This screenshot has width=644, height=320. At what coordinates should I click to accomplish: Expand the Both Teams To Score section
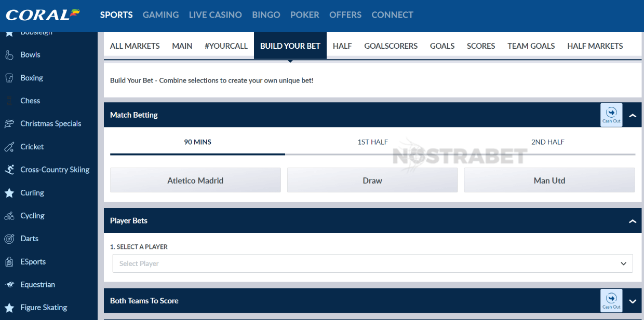pos(633,301)
